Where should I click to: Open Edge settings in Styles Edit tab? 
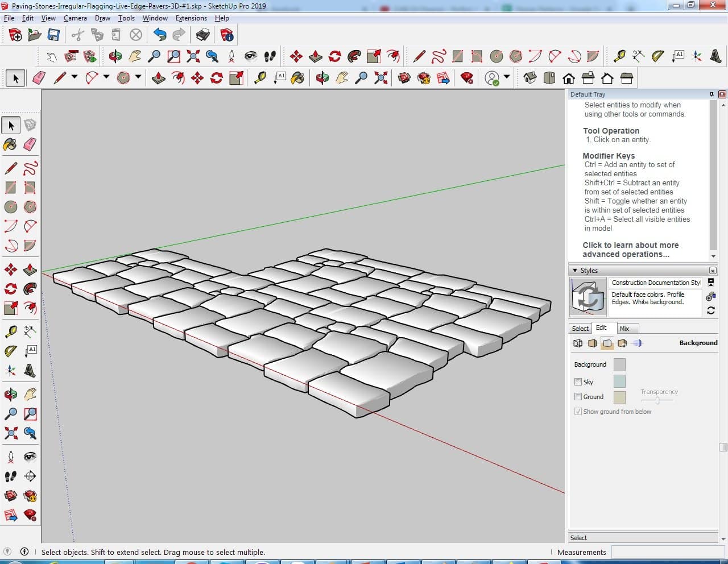pos(578,343)
